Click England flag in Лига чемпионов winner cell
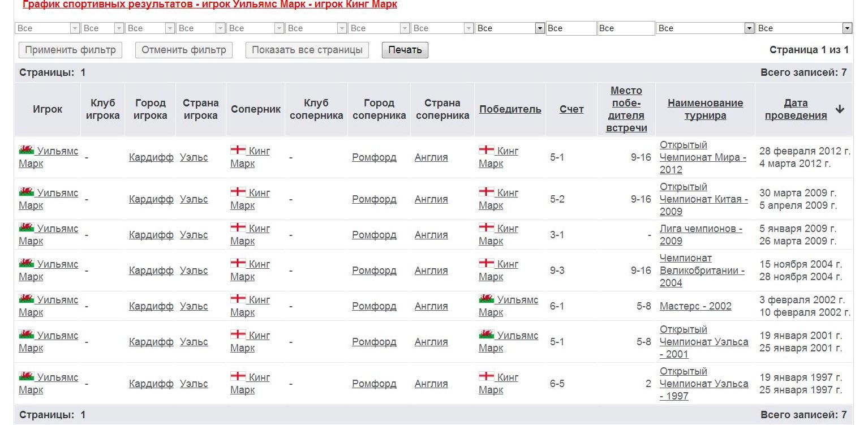 click(487, 227)
